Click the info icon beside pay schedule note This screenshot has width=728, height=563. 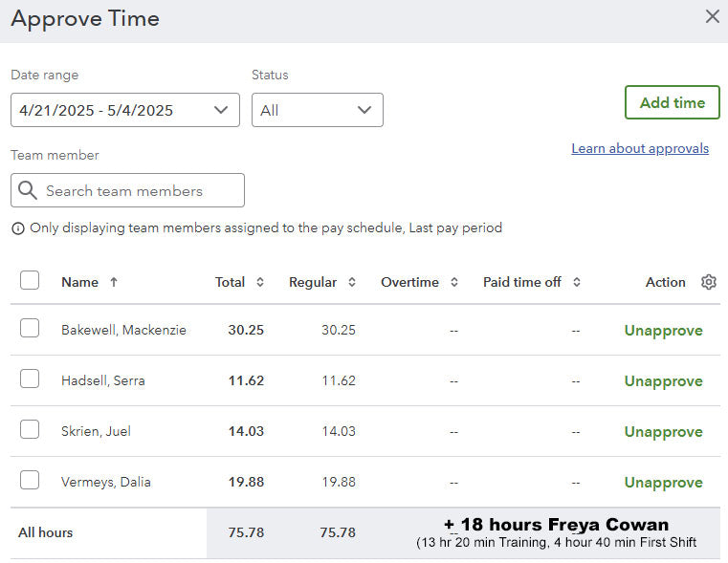coord(18,228)
